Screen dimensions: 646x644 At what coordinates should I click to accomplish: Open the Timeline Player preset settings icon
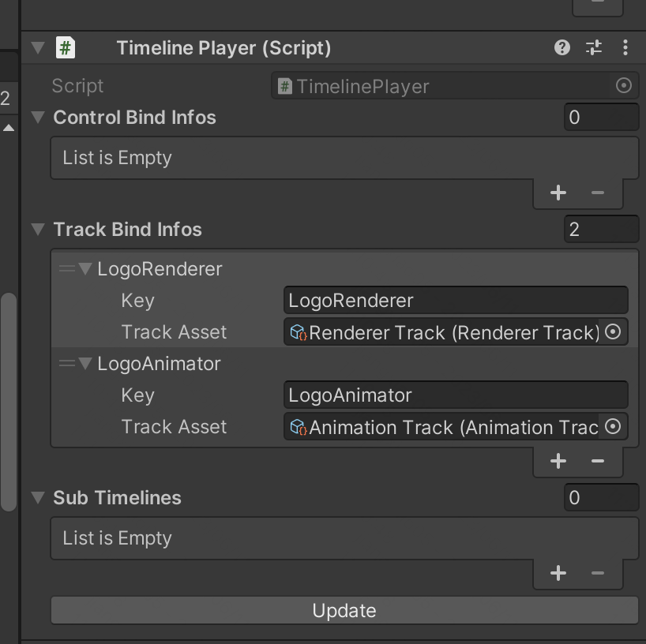click(x=594, y=48)
